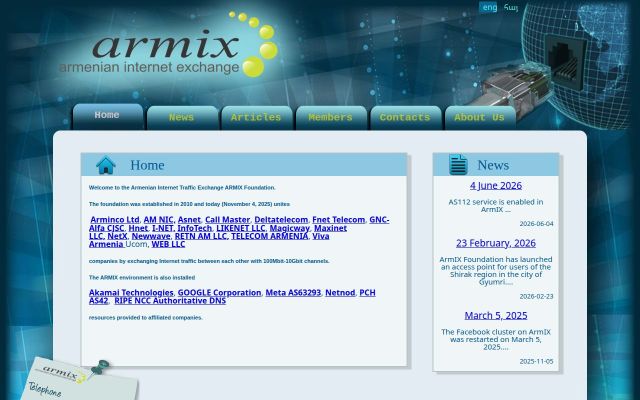Open the Maxinet LLC link
Screen dimensions: 640x400
pyautogui.click(x=330, y=228)
